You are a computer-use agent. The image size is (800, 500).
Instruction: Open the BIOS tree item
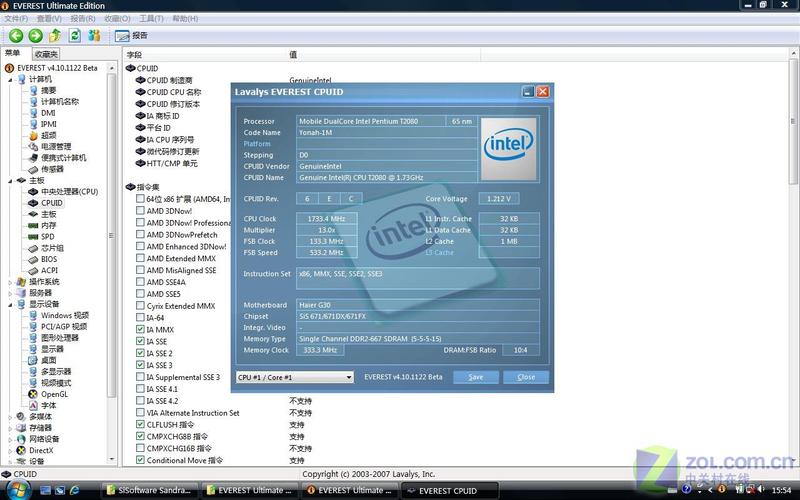click(x=49, y=259)
